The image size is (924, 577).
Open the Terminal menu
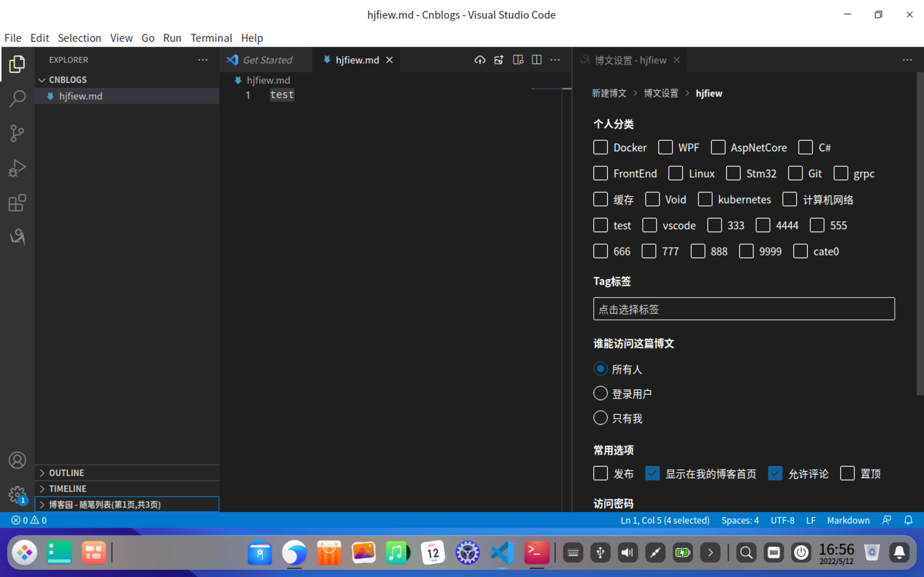tap(211, 38)
